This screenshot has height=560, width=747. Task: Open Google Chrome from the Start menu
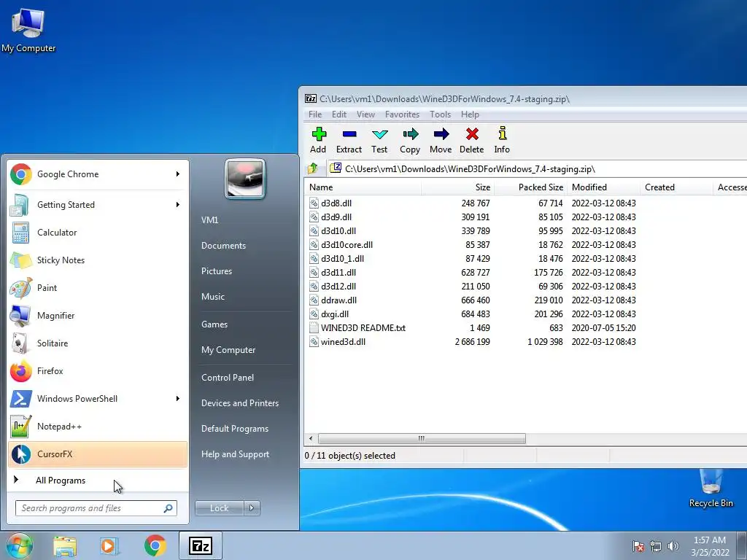click(x=97, y=174)
